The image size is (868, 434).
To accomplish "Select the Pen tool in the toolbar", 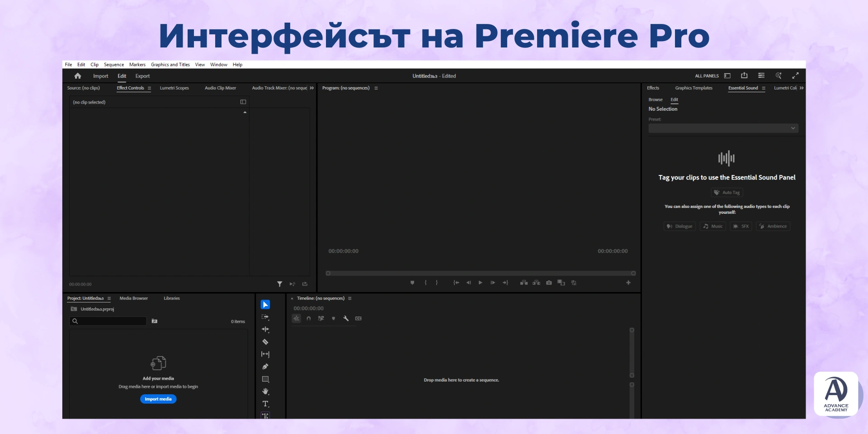I will pyautogui.click(x=265, y=366).
